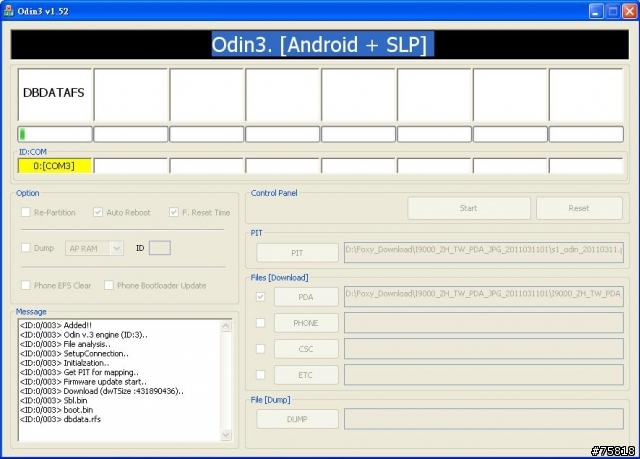Click the 'File analysis..' log line
The image size is (640, 459).
point(65,344)
